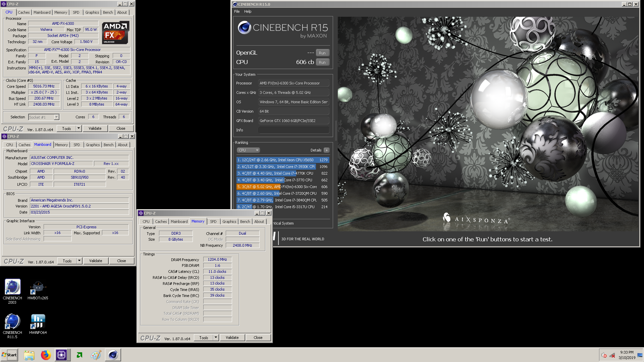Click the Details arrow button in Ranking

326,150
